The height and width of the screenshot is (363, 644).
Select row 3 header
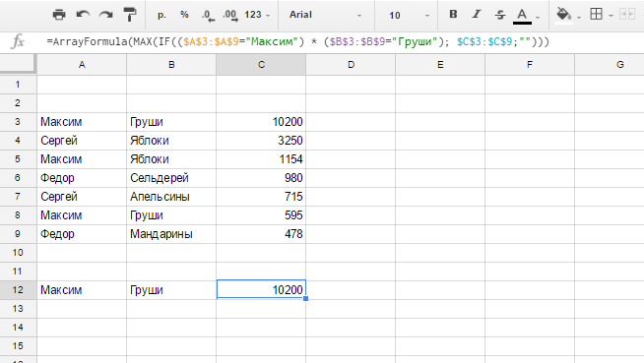18,122
